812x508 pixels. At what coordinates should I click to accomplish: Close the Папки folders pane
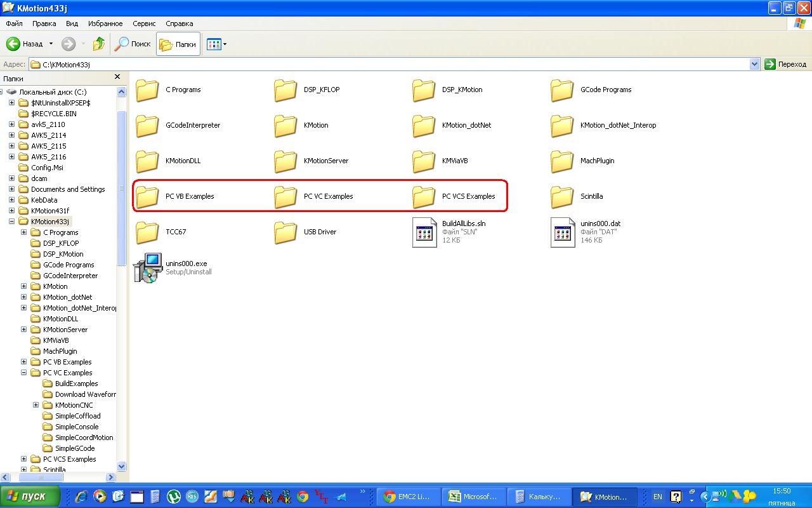click(x=117, y=77)
